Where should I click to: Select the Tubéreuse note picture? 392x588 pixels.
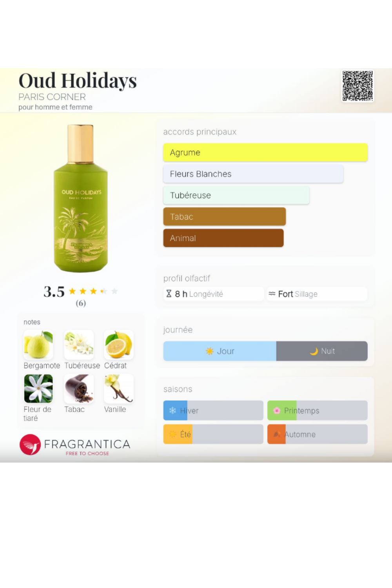click(79, 345)
